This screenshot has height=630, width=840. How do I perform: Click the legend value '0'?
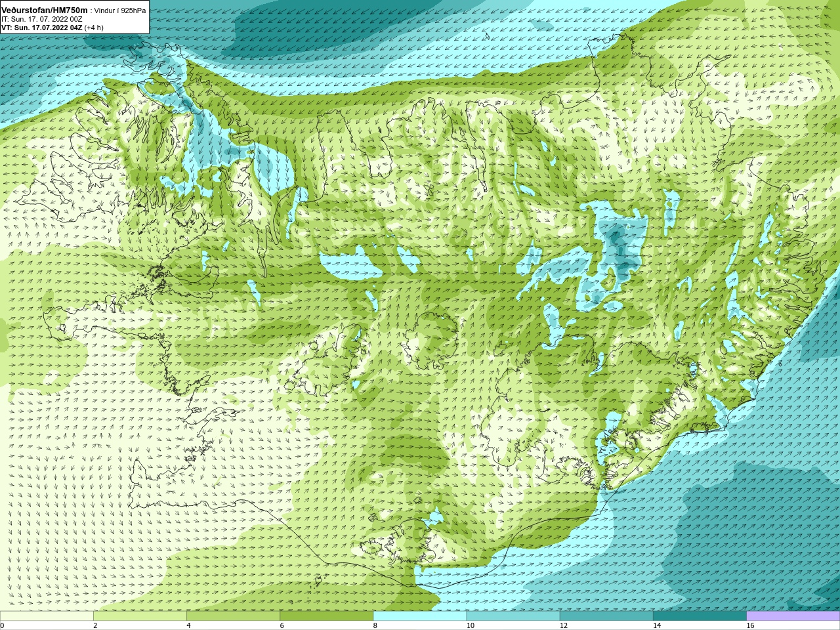(x=3, y=625)
